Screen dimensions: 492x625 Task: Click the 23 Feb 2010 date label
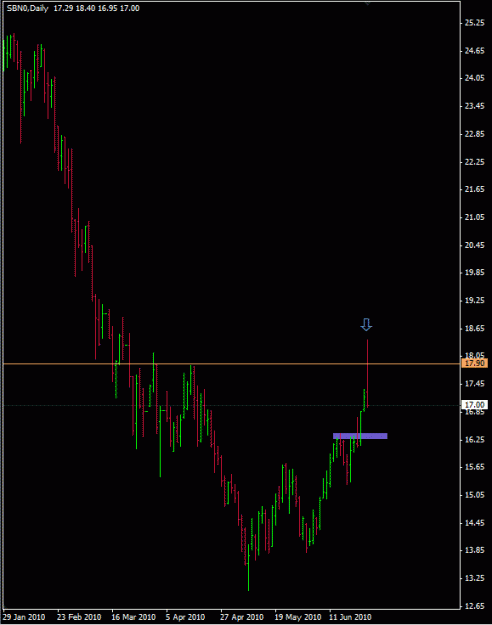click(79, 617)
